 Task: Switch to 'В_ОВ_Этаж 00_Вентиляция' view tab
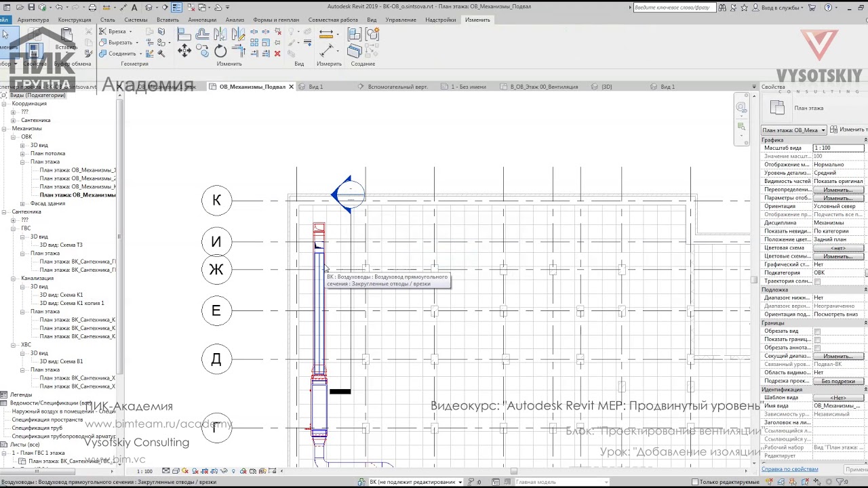[x=544, y=87]
